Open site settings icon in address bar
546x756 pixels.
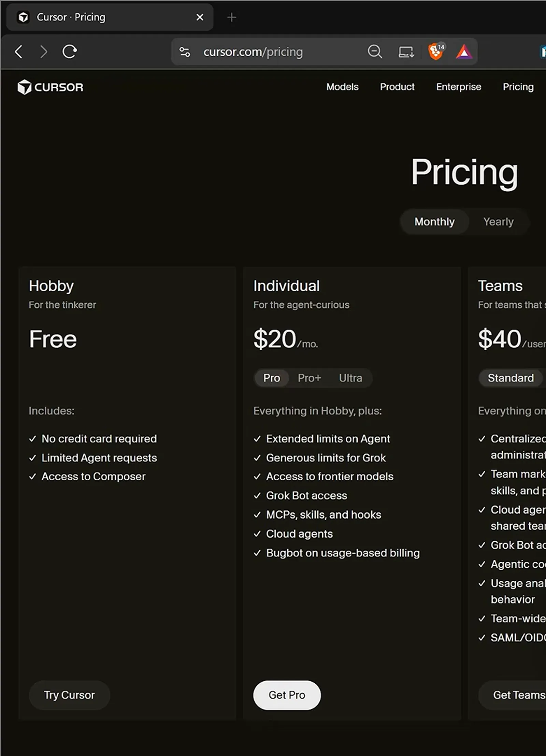tap(185, 52)
